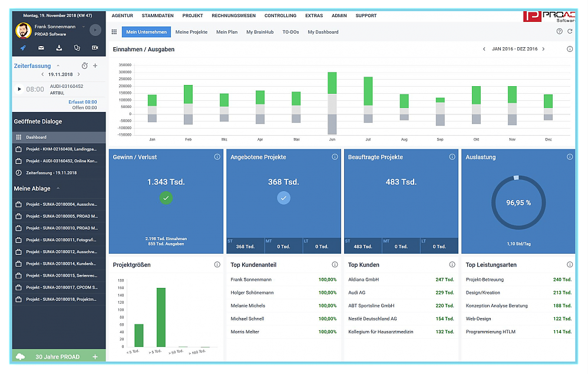588x374 pixels.
Task: Open the mail envelope icon under the user profile
Action: click(41, 48)
